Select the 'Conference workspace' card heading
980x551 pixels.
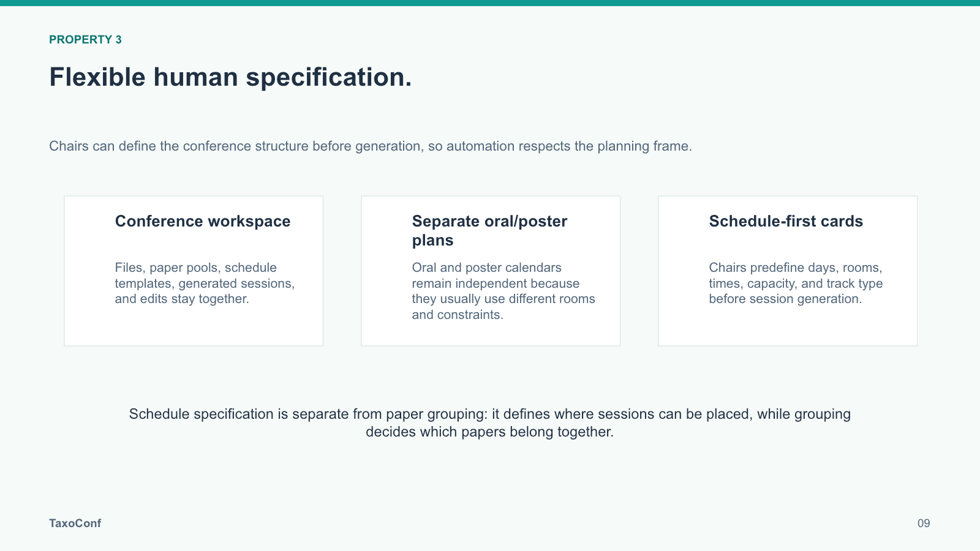(x=203, y=221)
